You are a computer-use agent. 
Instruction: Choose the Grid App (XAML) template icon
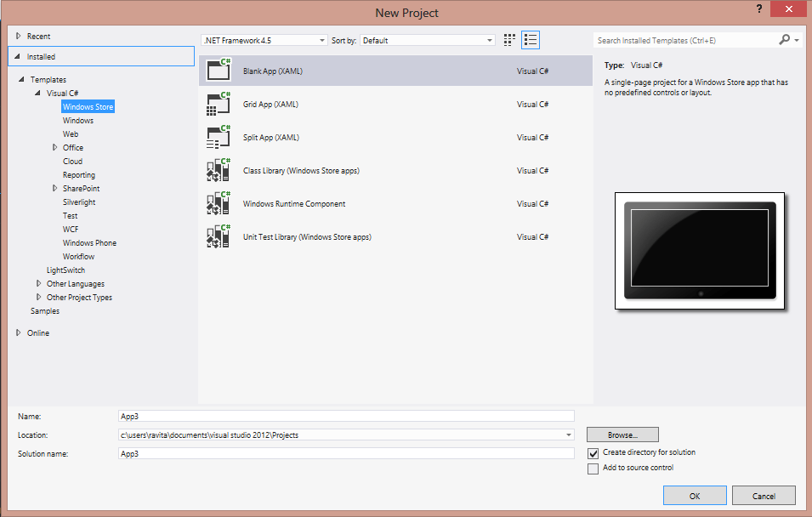218,104
